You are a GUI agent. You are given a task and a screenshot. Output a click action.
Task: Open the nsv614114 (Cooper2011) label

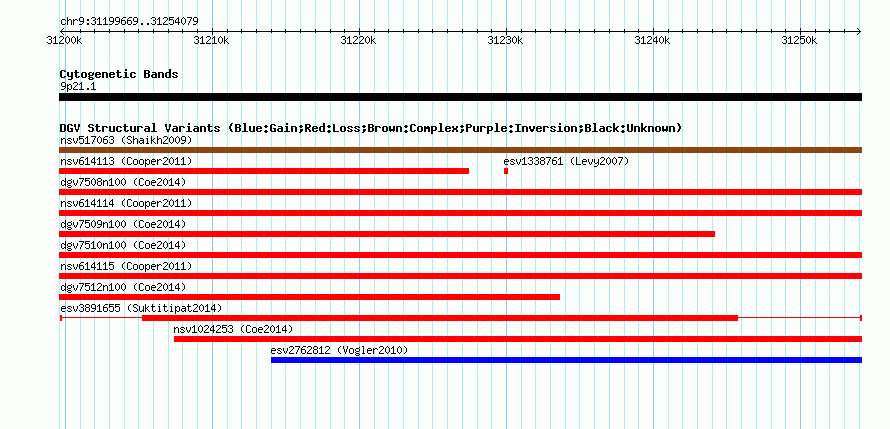[x=126, y=203]
